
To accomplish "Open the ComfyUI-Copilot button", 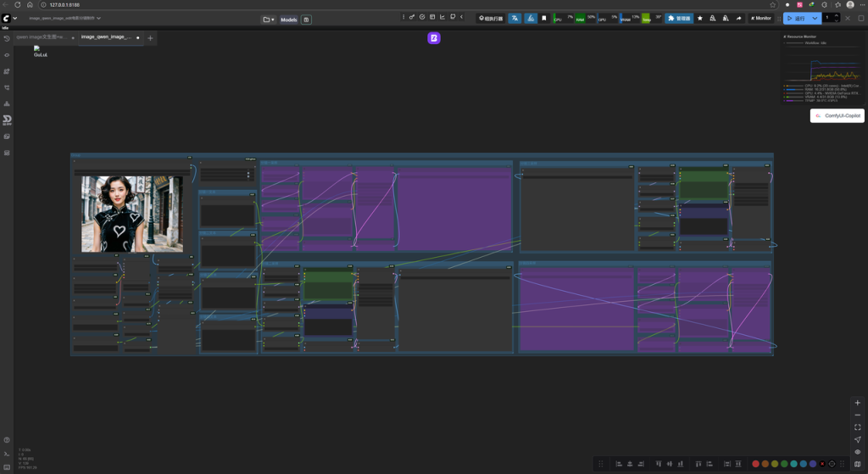I will coord(837,115).
